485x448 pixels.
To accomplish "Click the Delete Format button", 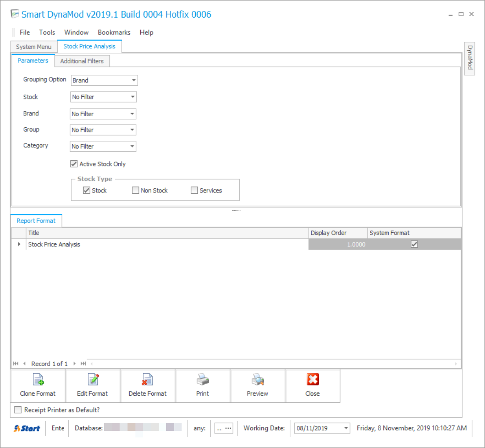I will 148,386.
